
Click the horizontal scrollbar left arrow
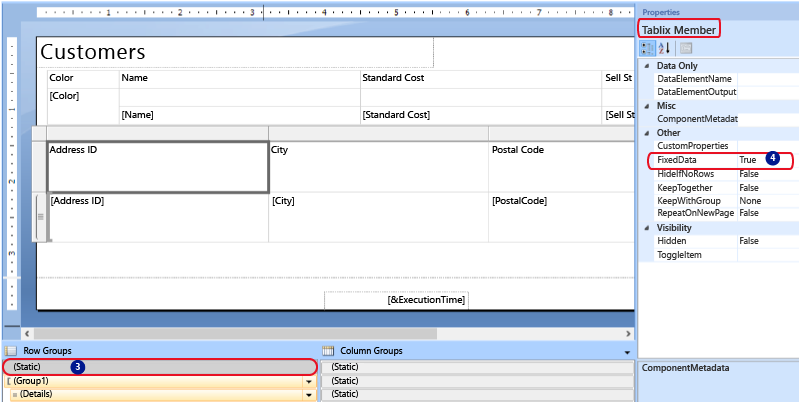[x=26, y=333]
